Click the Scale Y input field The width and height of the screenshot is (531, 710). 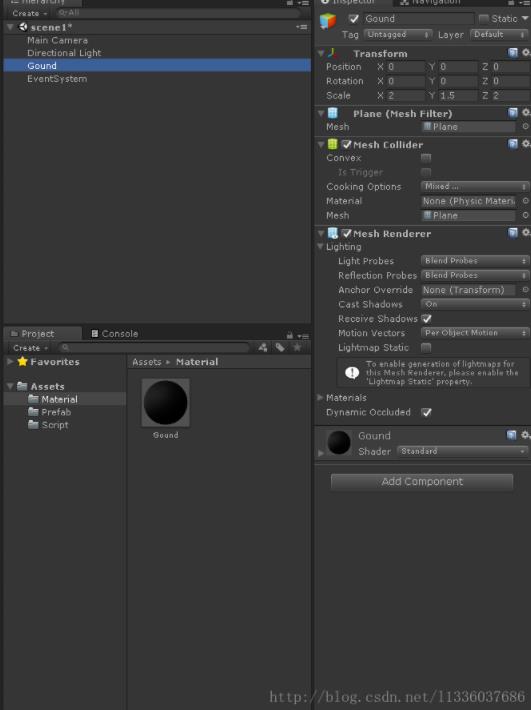coord(457,96)
